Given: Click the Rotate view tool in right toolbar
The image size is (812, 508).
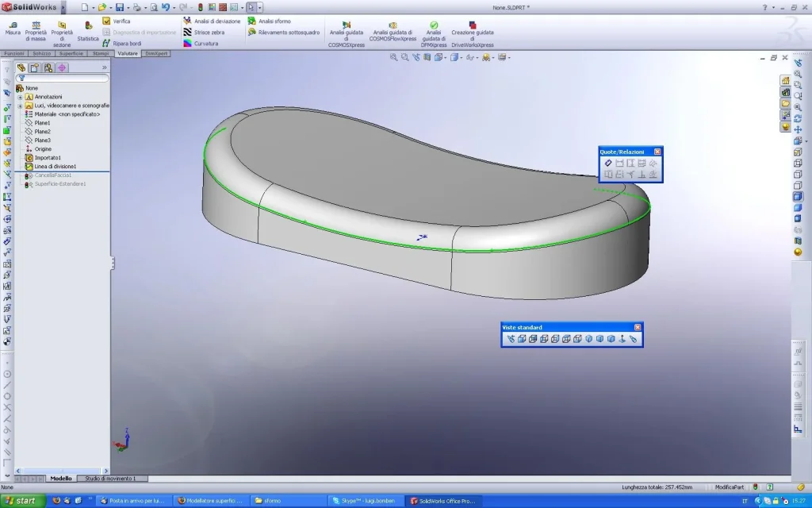Looking at the screenshot, I should 798,119.
